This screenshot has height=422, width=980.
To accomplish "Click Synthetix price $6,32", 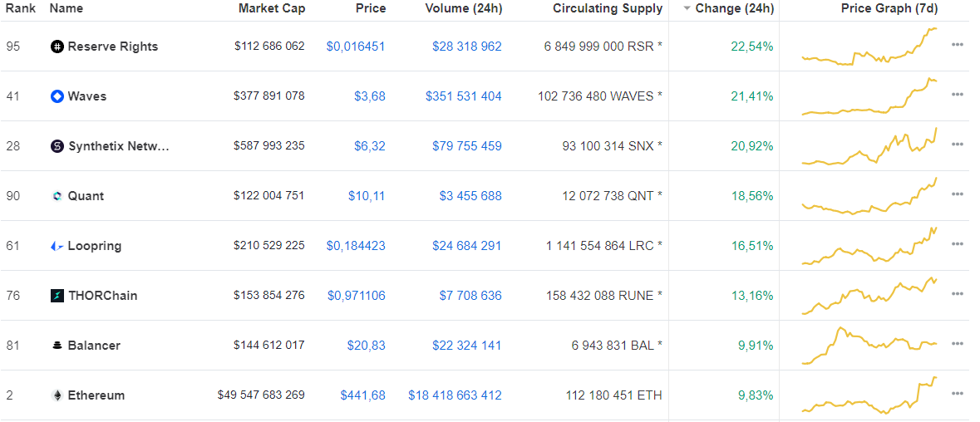I will tap(369, 146).
